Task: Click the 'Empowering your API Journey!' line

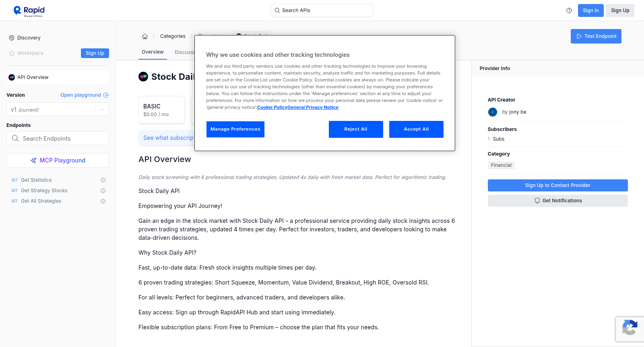Action: click(180, 206)
